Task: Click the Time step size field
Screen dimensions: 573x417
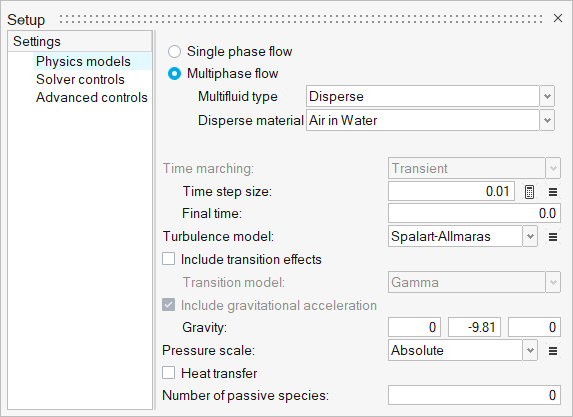Action: (451, 191)
